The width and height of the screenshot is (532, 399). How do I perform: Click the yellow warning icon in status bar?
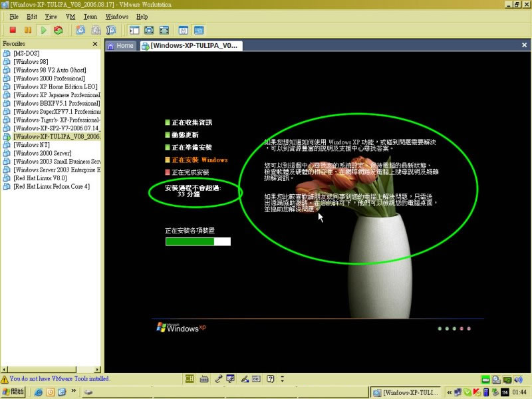coord(5,379)
